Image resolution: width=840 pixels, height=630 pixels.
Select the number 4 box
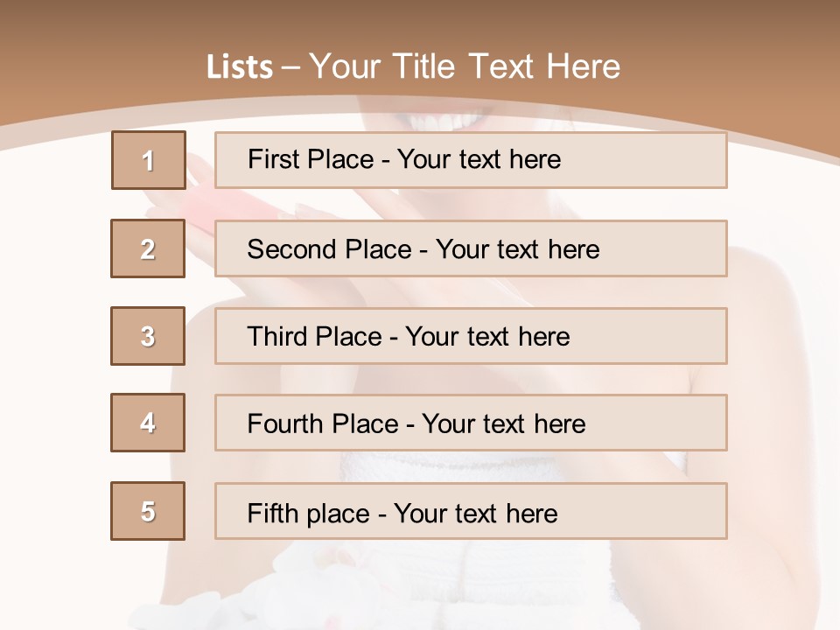(x=148, y=423)
